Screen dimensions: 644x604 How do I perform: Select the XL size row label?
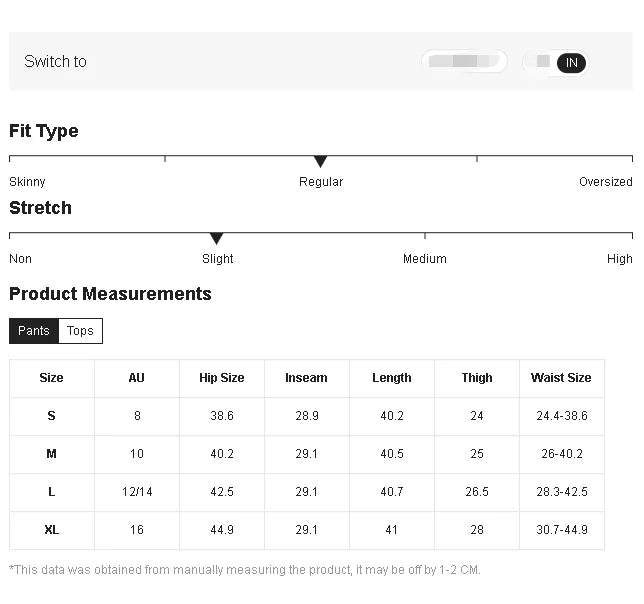51,530
